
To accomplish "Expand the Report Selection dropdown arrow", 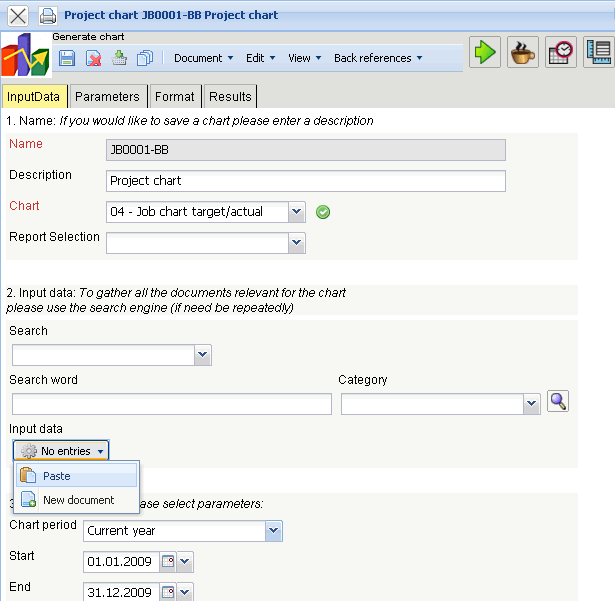I will click(x=297, y=243).
